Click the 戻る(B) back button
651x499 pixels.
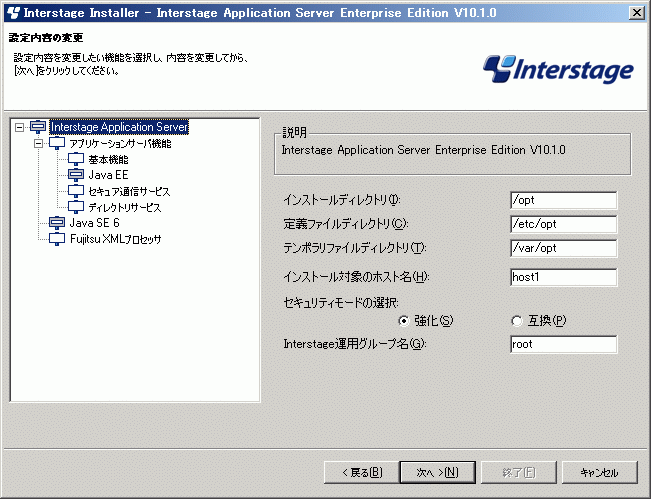362,472
